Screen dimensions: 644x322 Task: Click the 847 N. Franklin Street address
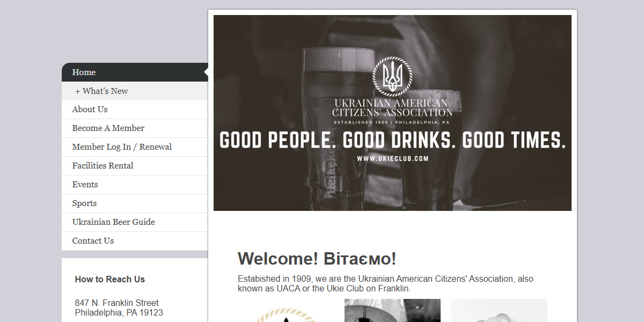[x=117, y=303]
